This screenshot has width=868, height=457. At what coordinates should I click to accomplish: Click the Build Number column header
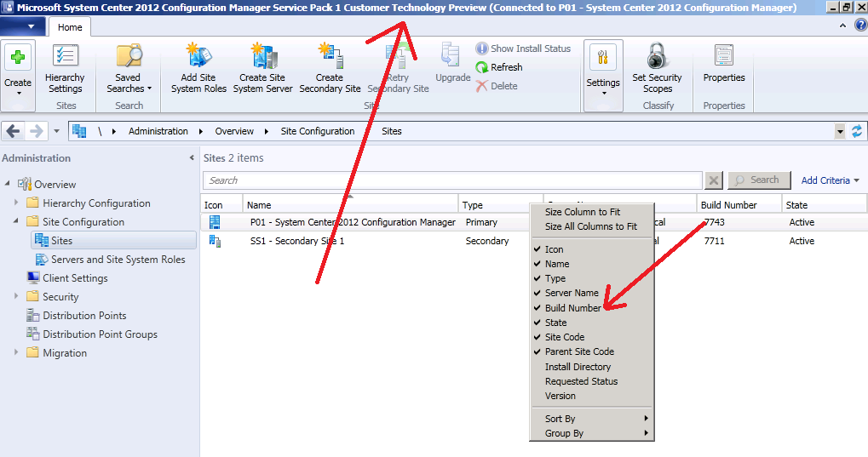pyautogui.click(x=739, y=205)
